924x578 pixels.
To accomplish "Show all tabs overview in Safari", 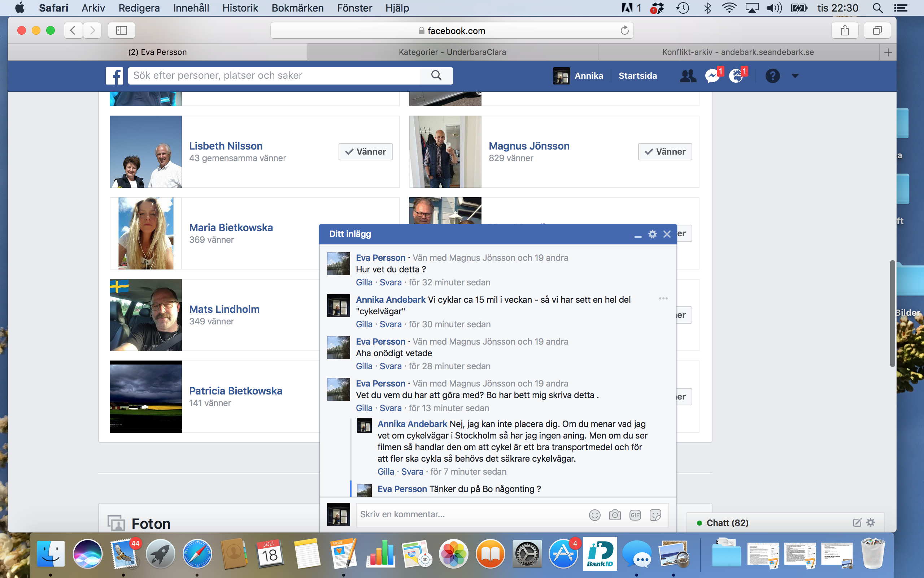I will point(877,30).
